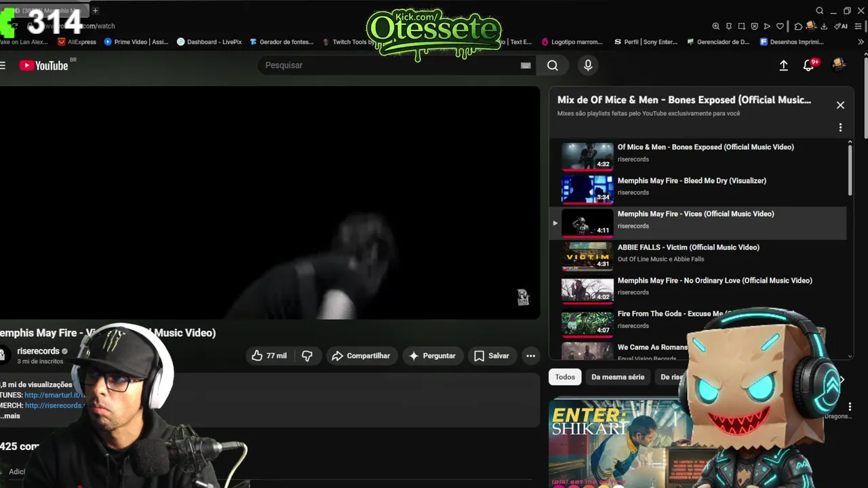Close the mix playlist panel
The height and width of the screenshot is (488, 868).
(840, 105)
